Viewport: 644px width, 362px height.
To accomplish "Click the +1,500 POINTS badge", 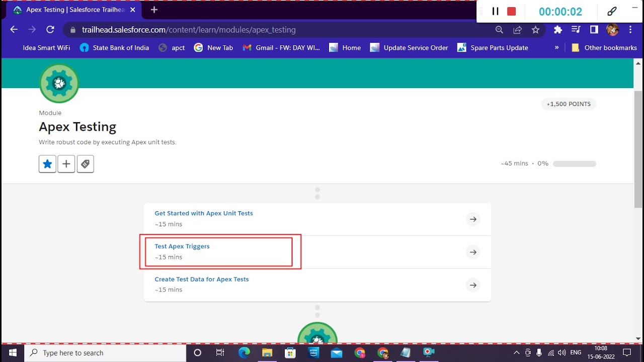I will pos(569,104).
